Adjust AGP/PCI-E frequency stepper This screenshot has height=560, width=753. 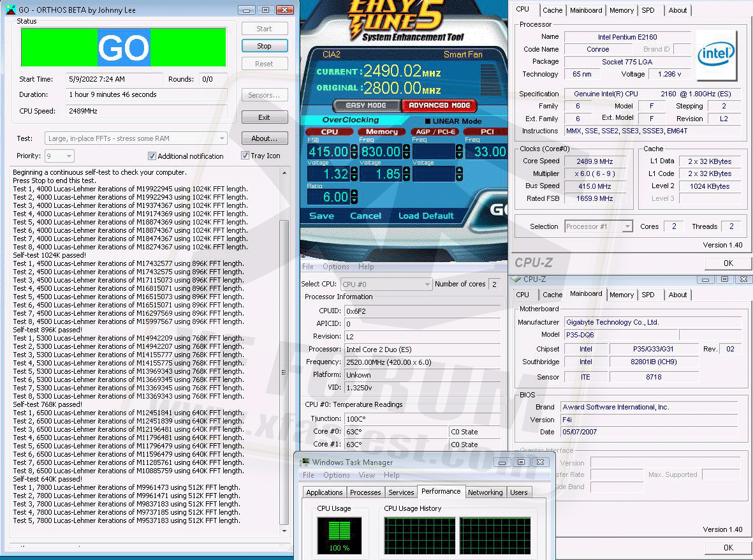click(459, 152)
